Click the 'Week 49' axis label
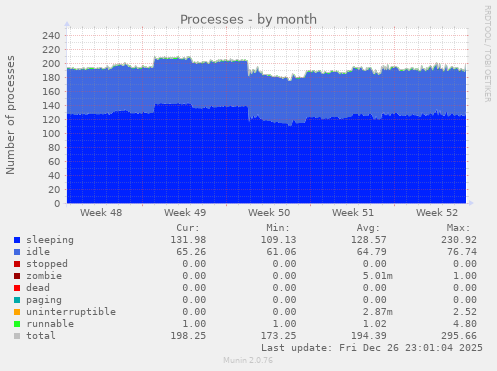497x371 pixels. tap(185, 213)
